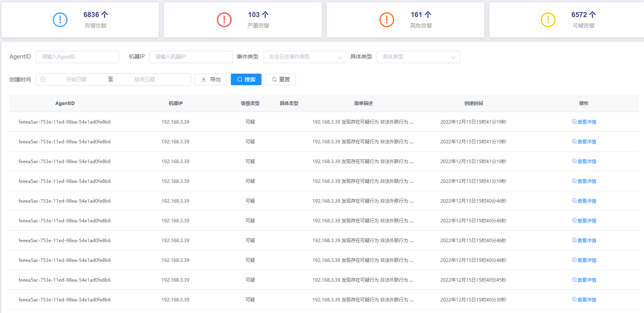Click the 机器IP table column header
The image size is (644, 313).
click(175, 103)
